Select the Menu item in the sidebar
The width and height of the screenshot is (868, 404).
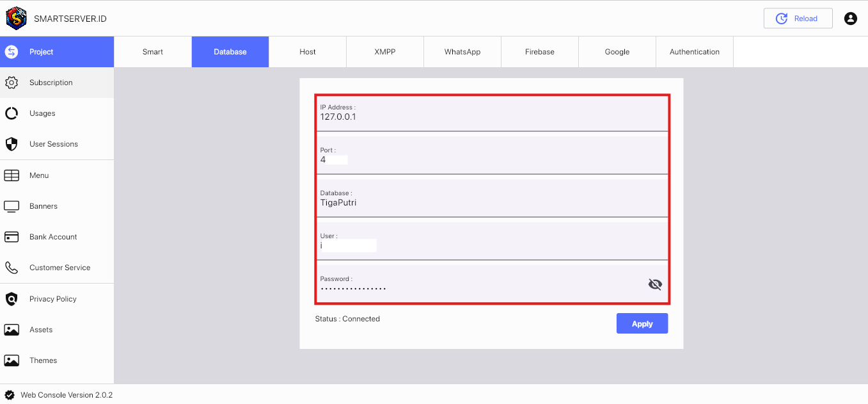click(x=12, y=175)
